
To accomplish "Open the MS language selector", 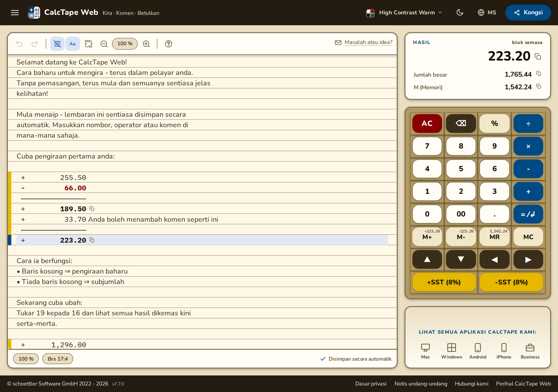I will tap(487, 13).
